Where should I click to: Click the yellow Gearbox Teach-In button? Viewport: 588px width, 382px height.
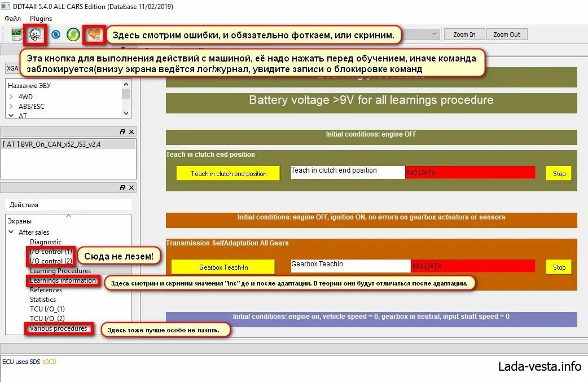(223, 267)
